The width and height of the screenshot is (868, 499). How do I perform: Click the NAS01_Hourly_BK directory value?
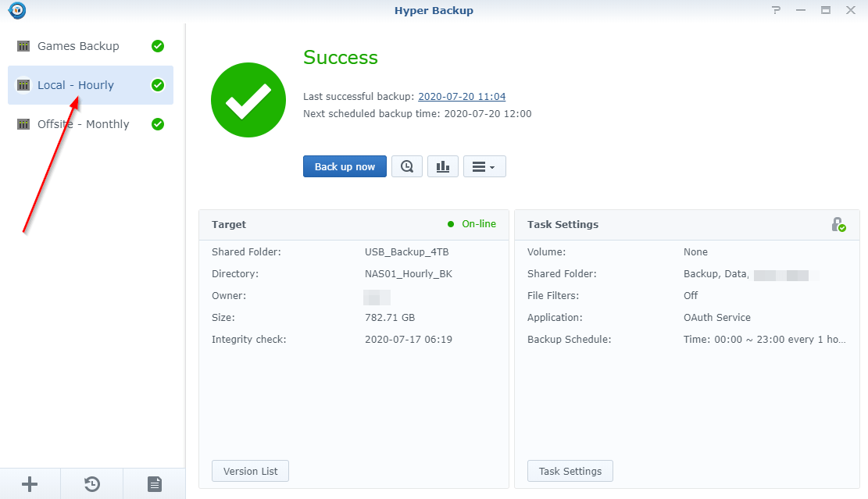tap(409, 274)
